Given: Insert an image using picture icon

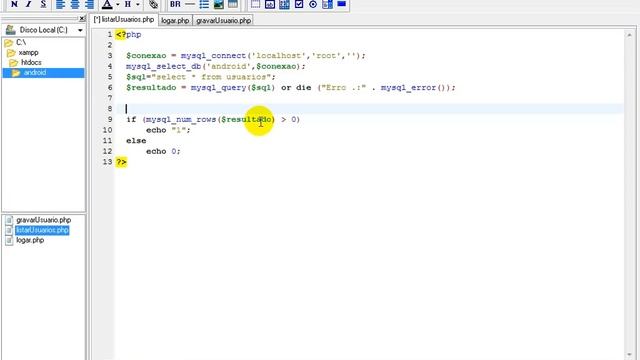Looking at the screenshot, I should coord(219,4).
